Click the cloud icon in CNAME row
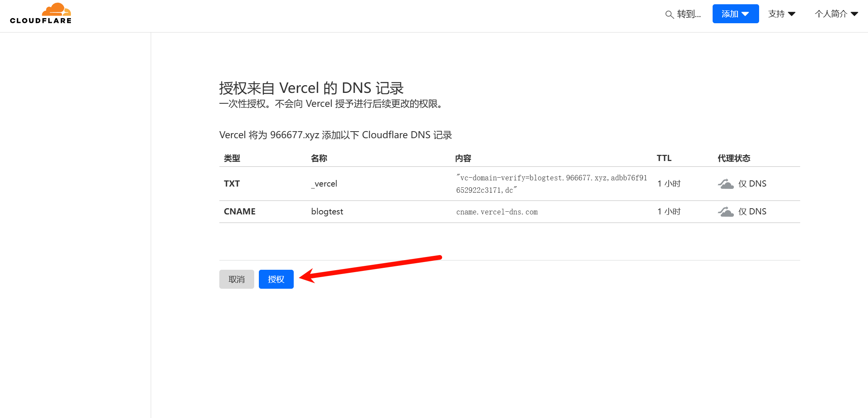The image size is (868, 418). [x=726, y=212]
